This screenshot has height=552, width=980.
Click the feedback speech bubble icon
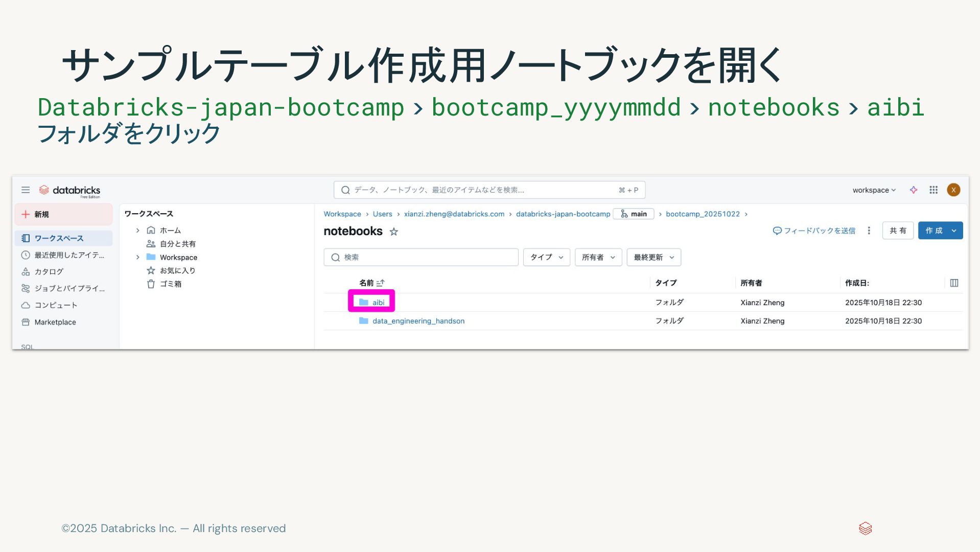pos(777,231)
